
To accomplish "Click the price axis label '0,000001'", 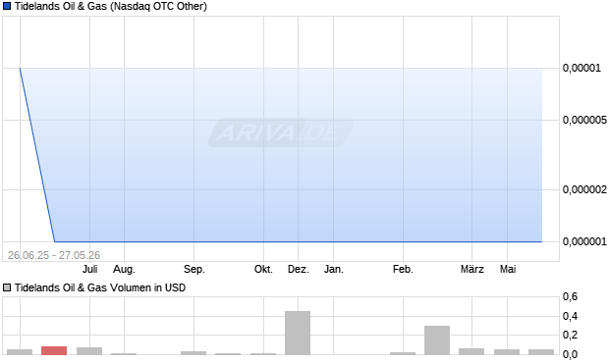I will point(584,241).
